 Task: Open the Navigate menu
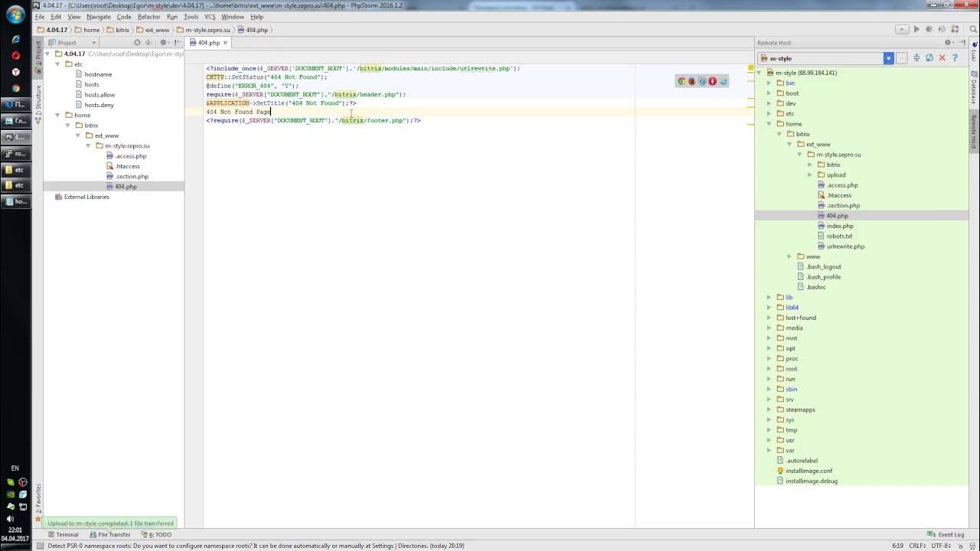click(98, 17)
